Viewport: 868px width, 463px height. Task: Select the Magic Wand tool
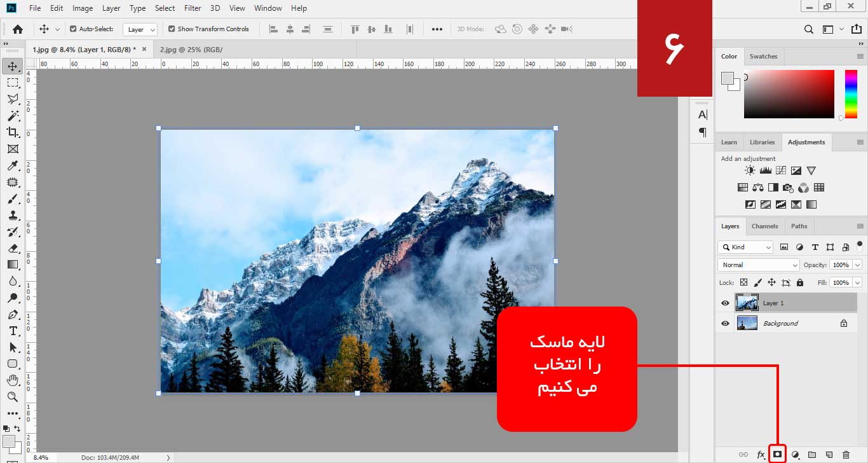[13, 116]
